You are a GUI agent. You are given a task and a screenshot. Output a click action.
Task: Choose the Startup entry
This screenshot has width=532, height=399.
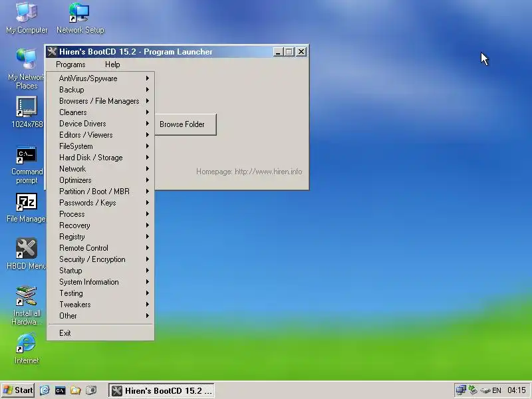(100, 271)
